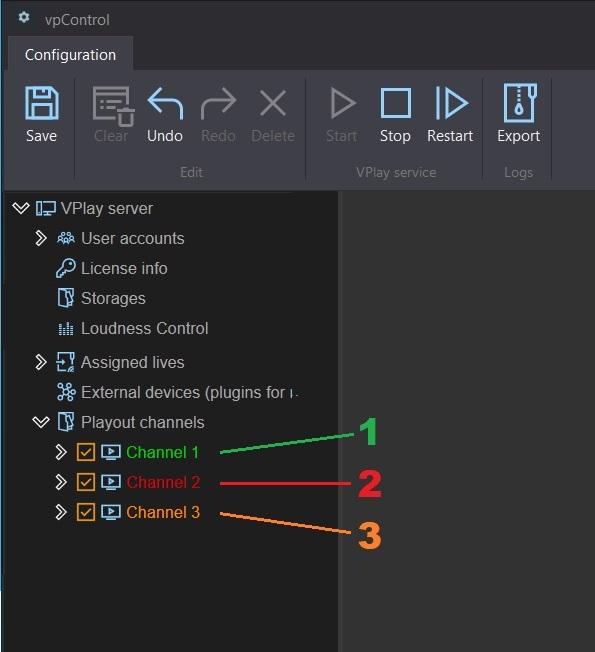The image size is (595, 652).
Task: Click the Clear icon in Edit group
Action: (113, 106)
